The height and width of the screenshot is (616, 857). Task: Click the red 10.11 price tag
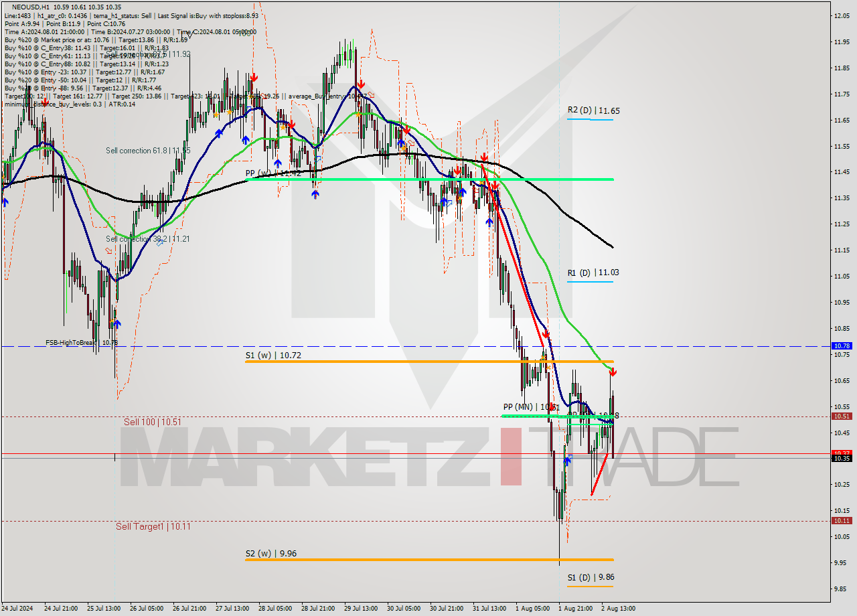pyautogui.click(x=842, y=520)
